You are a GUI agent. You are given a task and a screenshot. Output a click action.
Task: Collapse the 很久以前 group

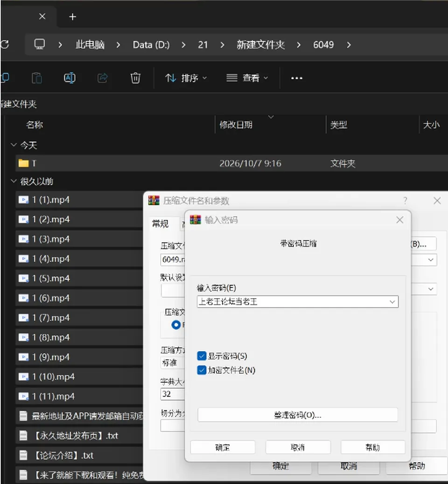click(x=14, y=181)
